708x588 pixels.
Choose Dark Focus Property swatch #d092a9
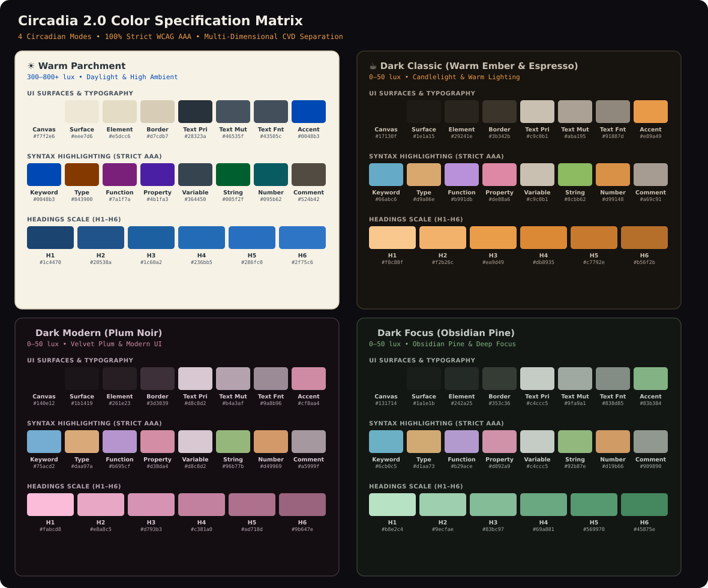click(x=499, y=442)
